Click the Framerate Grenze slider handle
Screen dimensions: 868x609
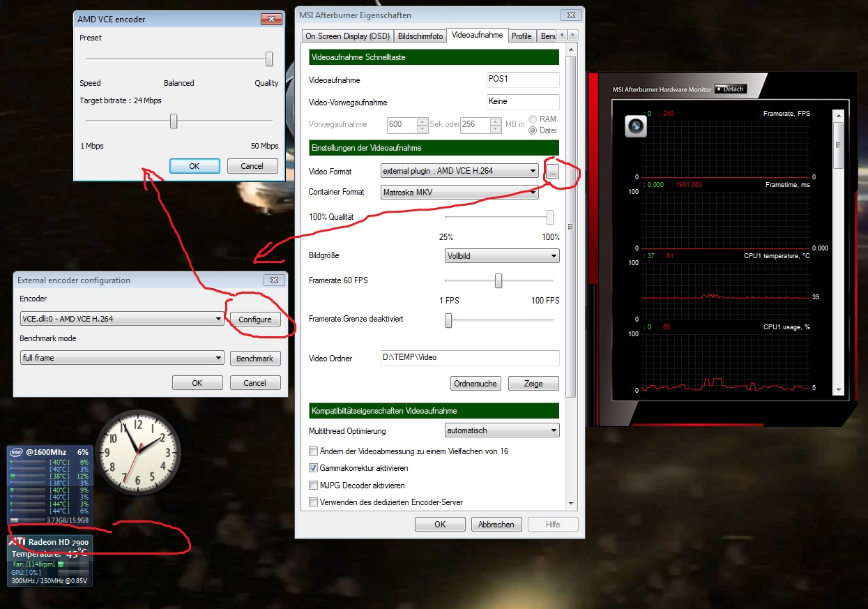click(448, 320)
